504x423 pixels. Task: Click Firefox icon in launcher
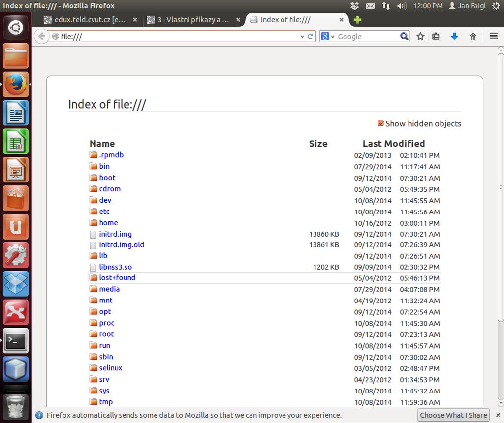coord(15,84)
